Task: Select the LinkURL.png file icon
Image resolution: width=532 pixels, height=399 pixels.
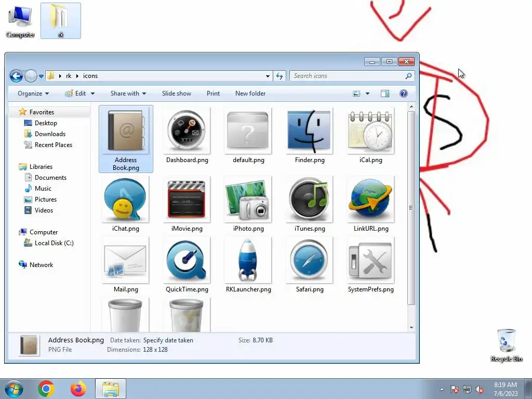Action: coord(370,199)
